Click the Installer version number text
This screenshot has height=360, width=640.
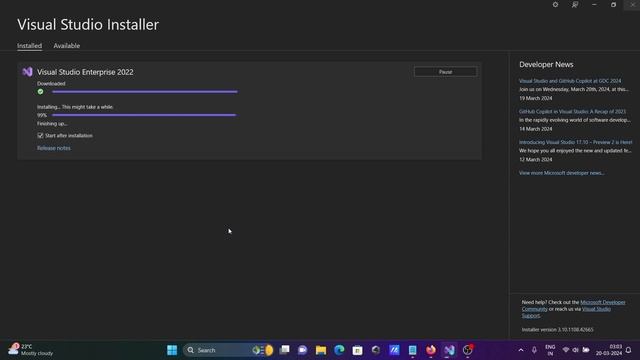[558, 330]
